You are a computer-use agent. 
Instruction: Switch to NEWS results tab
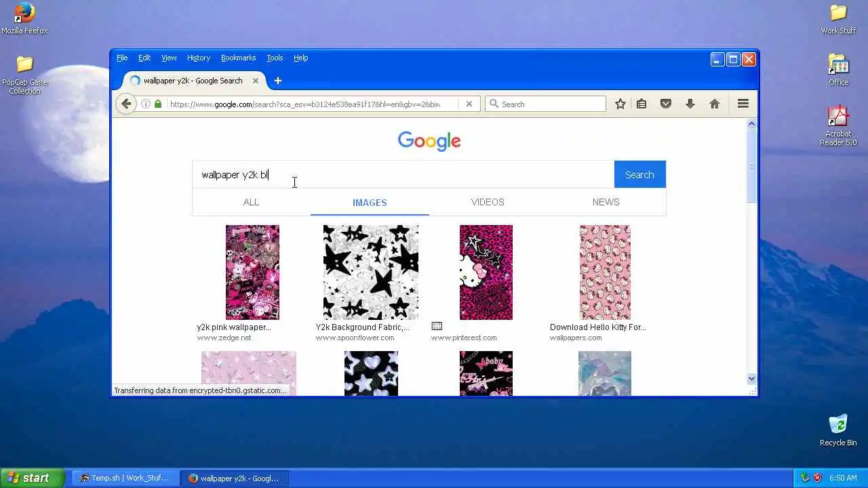606,202
